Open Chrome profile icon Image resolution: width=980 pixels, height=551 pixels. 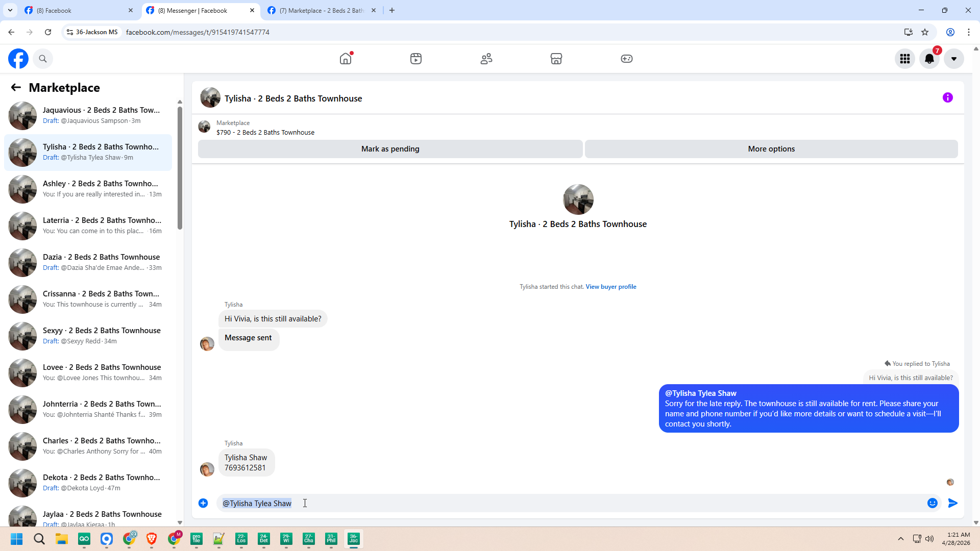950,32
